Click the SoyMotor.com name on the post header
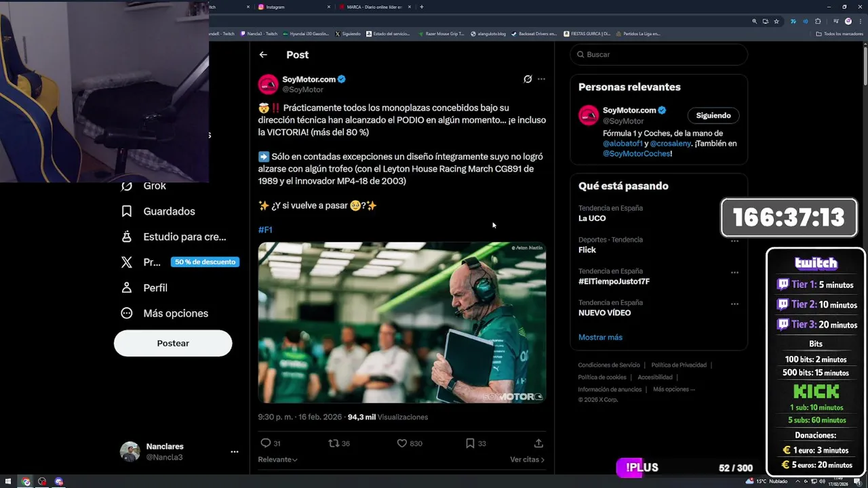 tap(309, 79)
